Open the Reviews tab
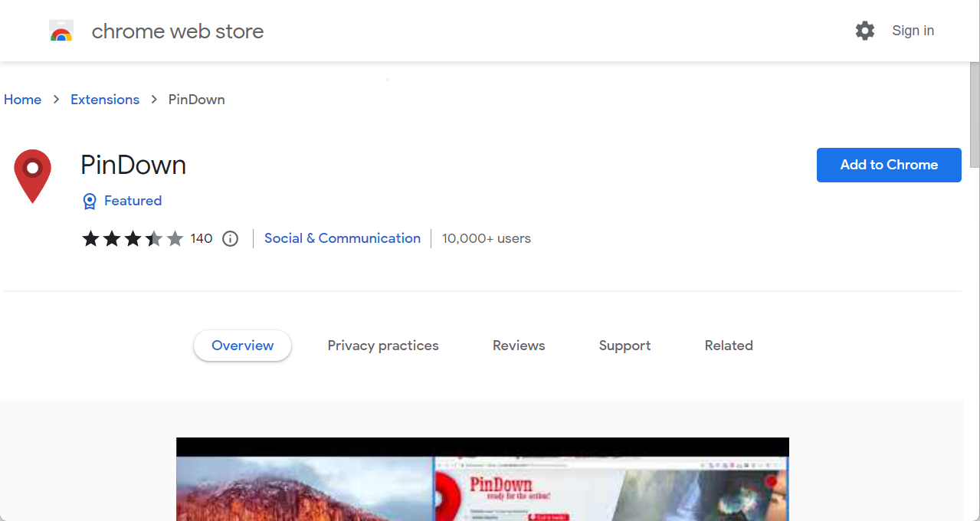Viewport: 980px width, 521px height. [519, 346]
